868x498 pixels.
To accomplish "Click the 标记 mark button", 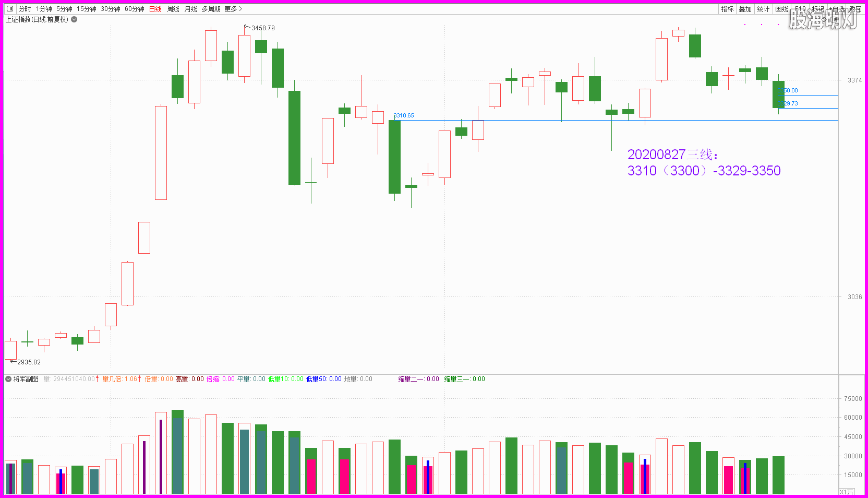I will click(x=818, y=9).
